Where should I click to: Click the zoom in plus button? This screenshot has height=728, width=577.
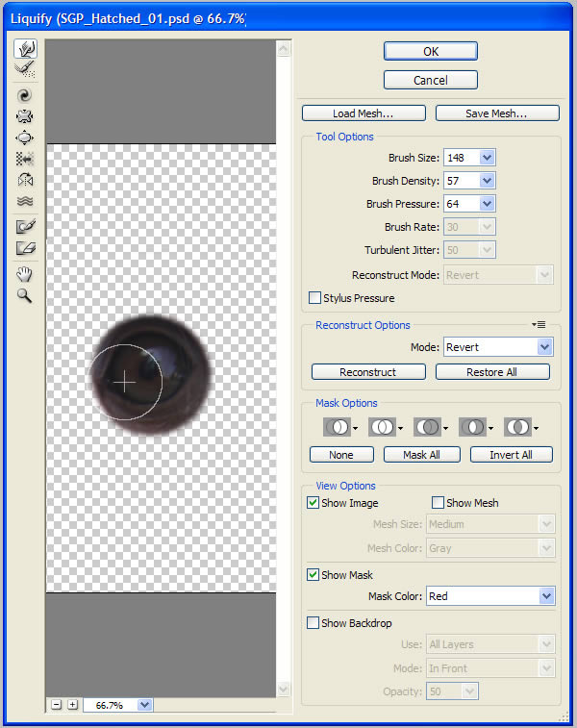(72, 705)
